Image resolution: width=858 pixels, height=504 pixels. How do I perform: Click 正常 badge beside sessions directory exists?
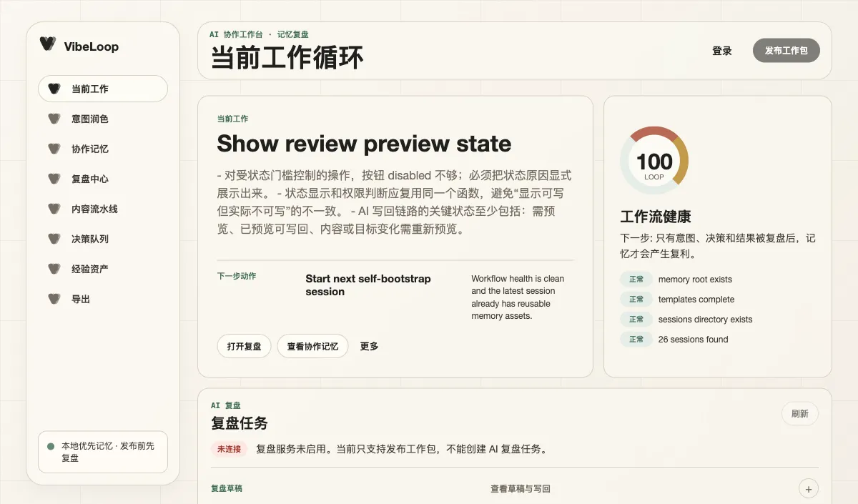click(x=636, y=320)
